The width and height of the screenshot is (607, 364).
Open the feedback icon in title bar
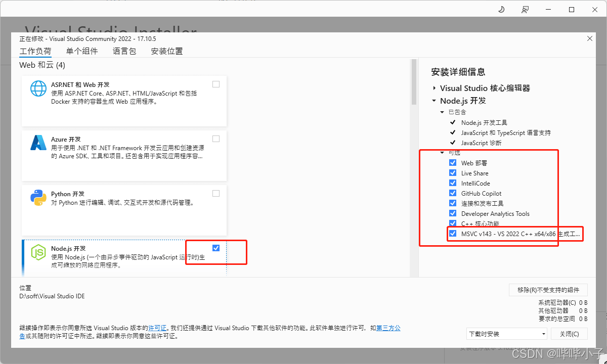click(x=525, y=9)
